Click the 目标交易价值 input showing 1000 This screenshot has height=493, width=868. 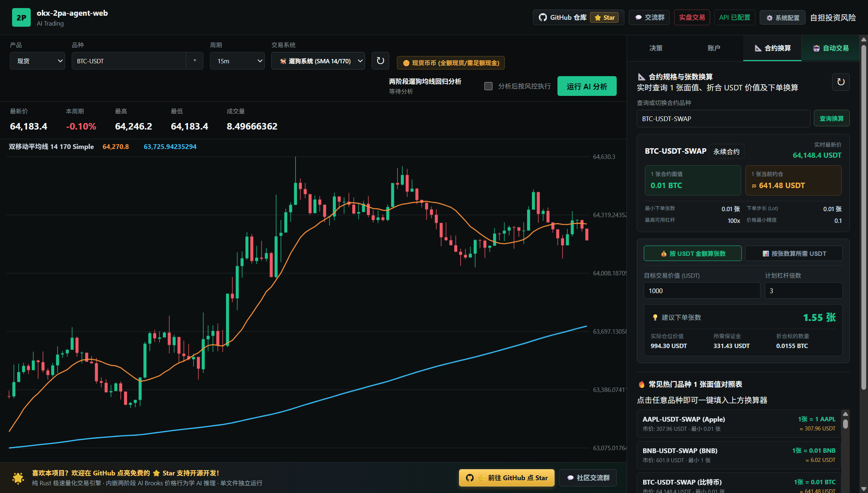click(702, 291)
